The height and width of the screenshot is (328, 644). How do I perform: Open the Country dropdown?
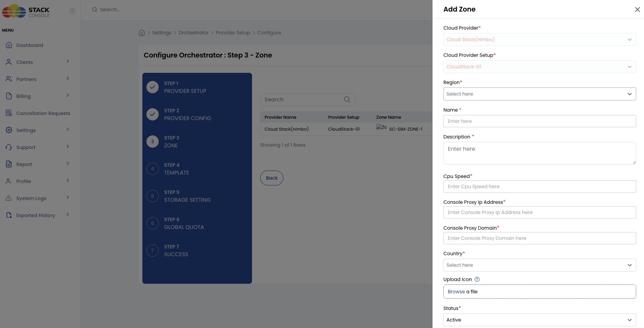[x=539, y=265]
